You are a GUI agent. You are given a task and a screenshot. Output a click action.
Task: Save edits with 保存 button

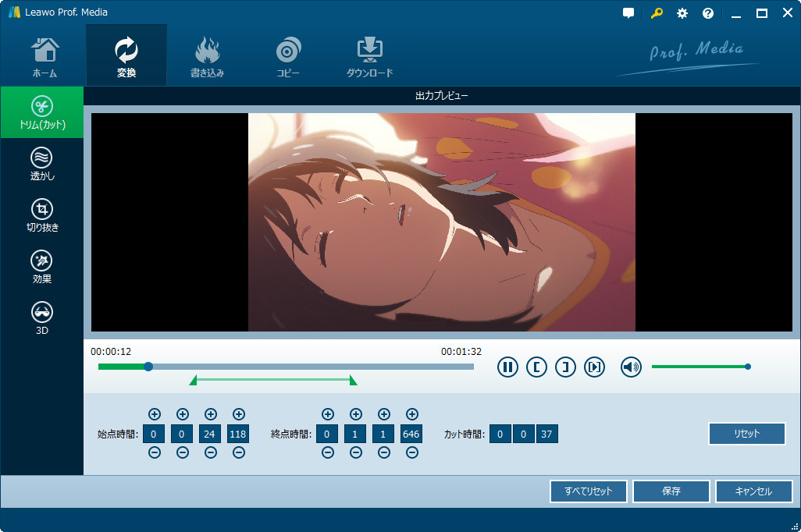[671, 491]
